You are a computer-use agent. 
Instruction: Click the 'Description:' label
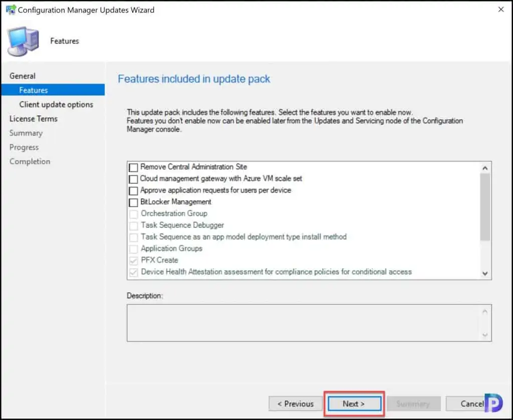(145, 296)
